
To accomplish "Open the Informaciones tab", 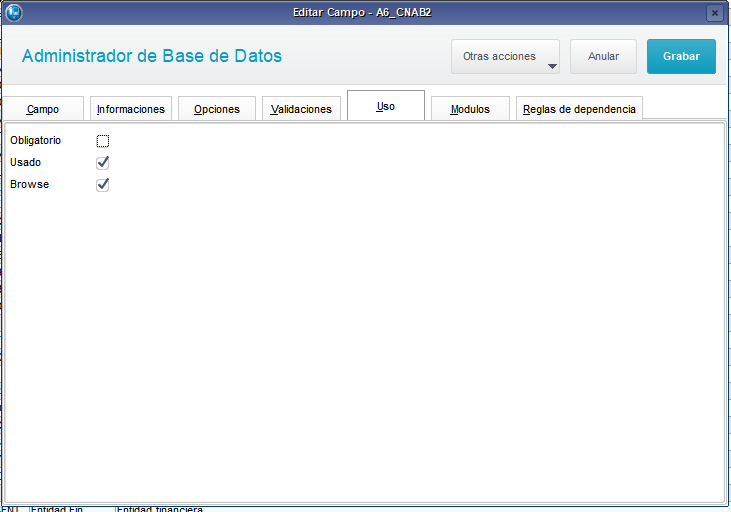I will pos(131,109).
